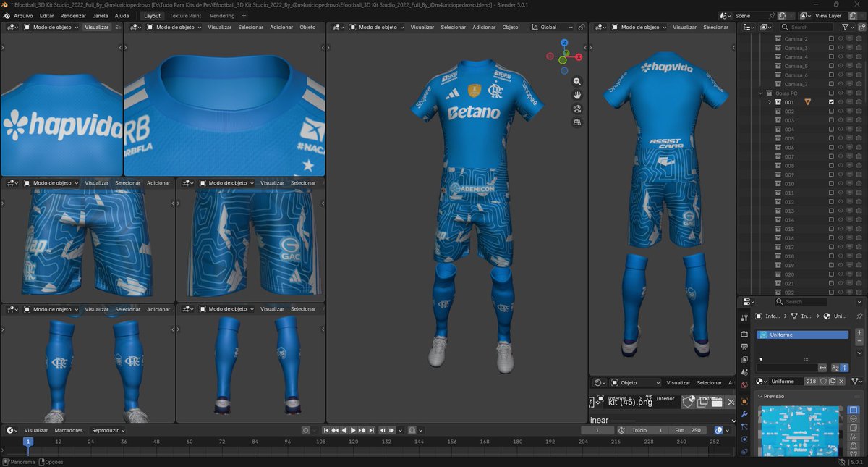Open the Modifiers wrench tab icon
868x467 pixels.
pyautogui.click(x=744, y=413)
